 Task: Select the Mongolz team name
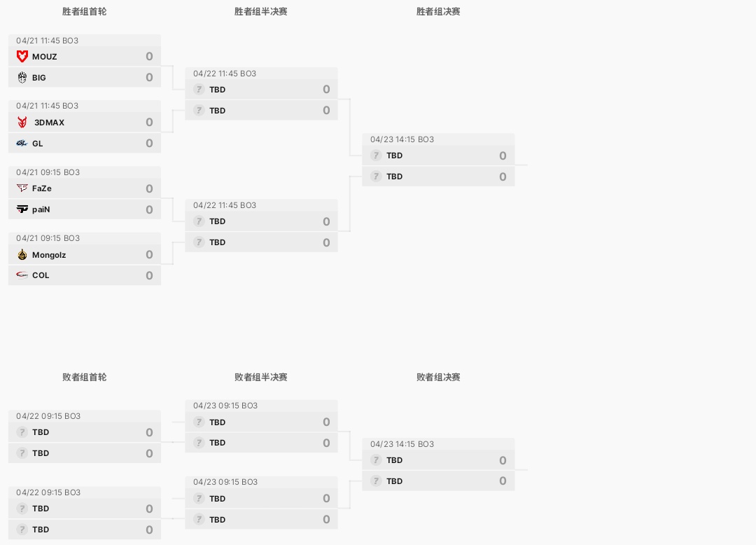click(x=49, y=255)
